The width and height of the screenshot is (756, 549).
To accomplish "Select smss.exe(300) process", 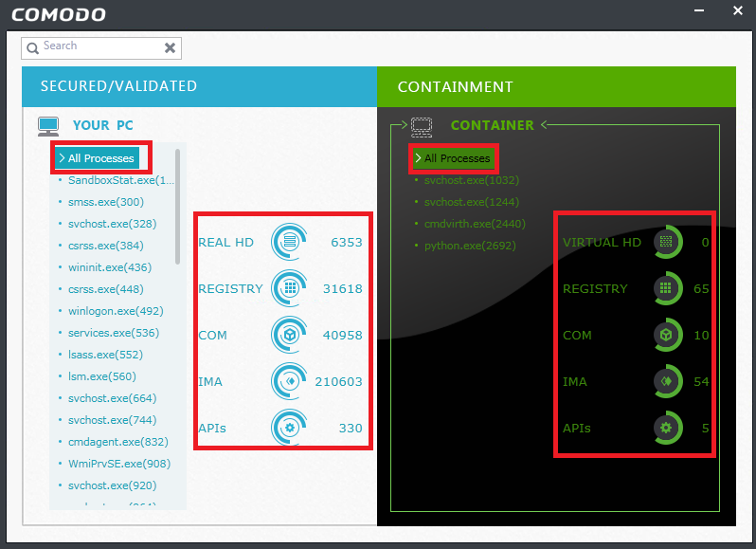I will coord(106,202).
